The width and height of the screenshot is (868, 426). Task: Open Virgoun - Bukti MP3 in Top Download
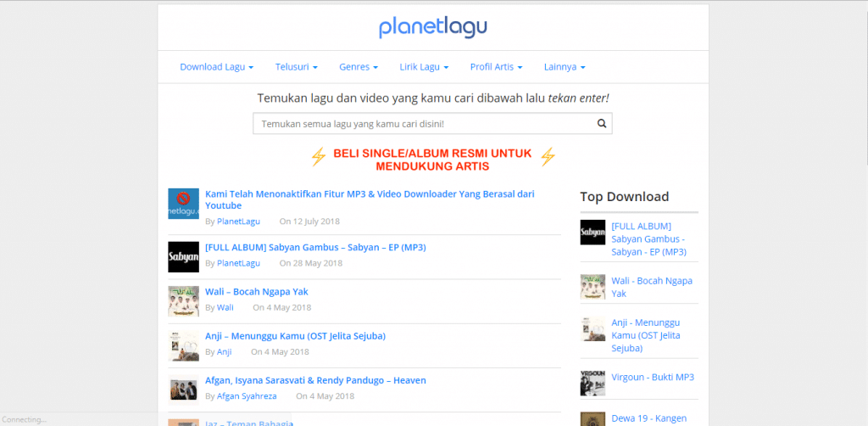click(x=653, y=378)
